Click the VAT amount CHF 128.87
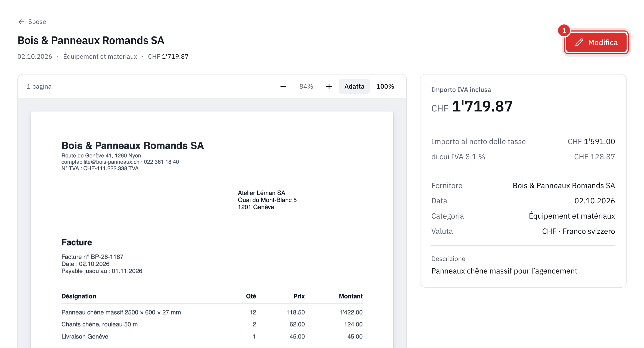 click(x=595, y=157)
